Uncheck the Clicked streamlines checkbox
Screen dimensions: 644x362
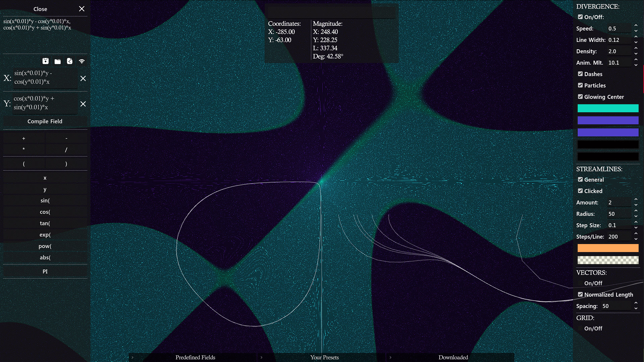click(580, 191)
